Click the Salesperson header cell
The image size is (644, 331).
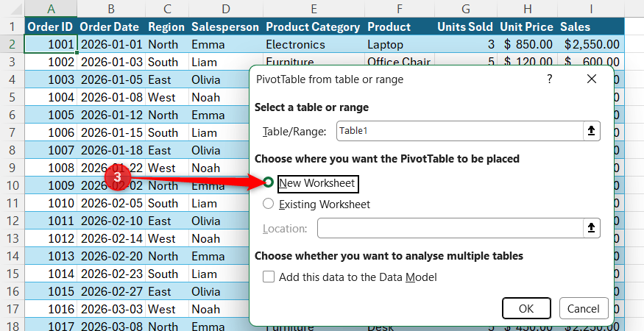coord(225,26)
